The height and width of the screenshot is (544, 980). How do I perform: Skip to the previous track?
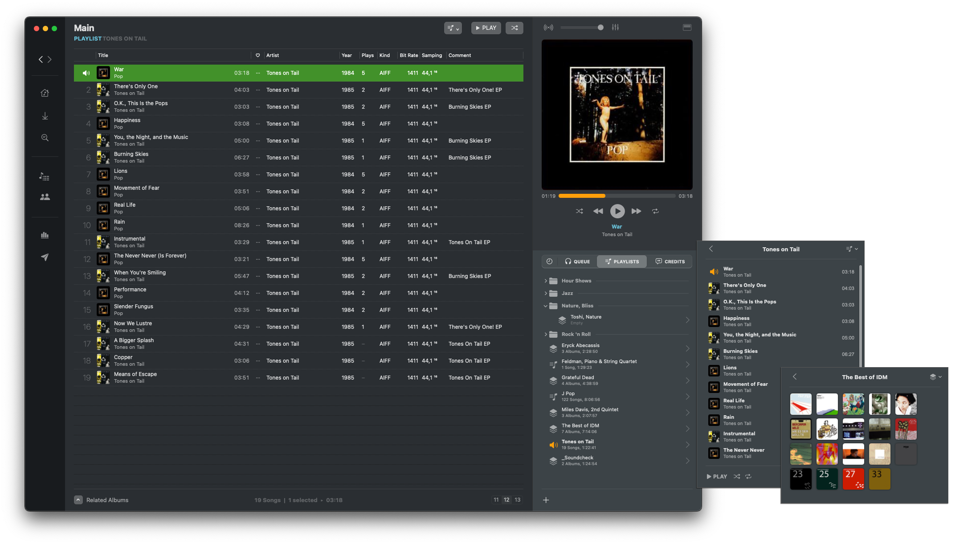[598, 211]
